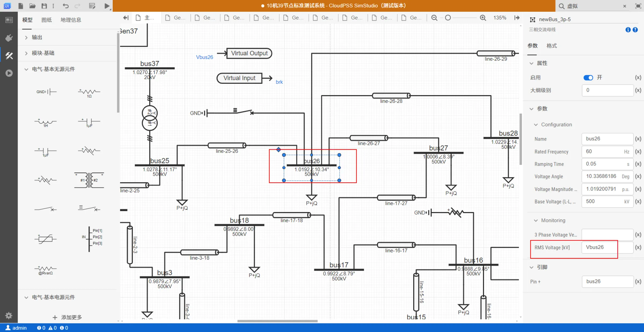Toggle (x) expression for Rated Frequency
This screenshot has height=332, width=644.
pyautogui.click(x=638, y=151)
